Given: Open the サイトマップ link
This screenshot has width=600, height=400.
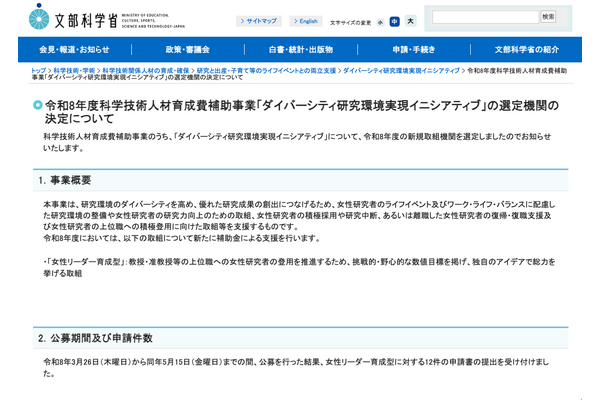Looking at the screenshot, I should pyautogui.click(x=259, y=21).
